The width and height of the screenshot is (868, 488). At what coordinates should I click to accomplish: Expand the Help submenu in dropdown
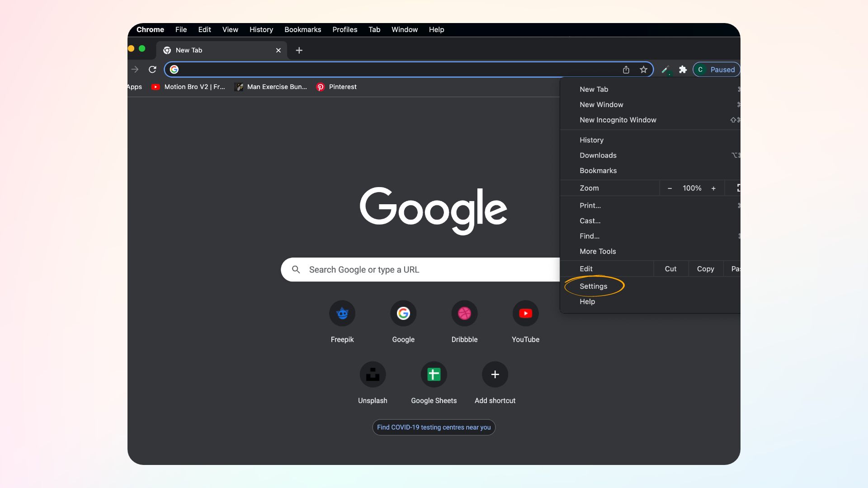point(650,302)
